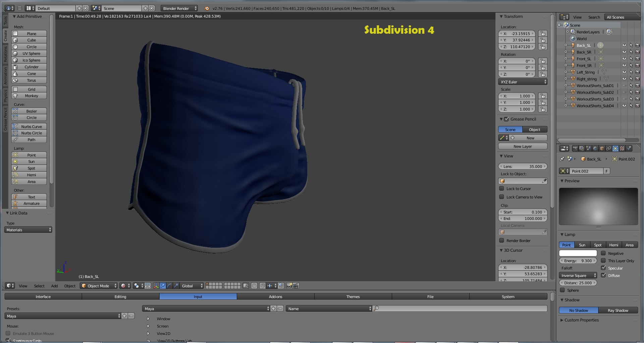The image size is (644, 343).
Task: Add a Monkey mesh primitive
Action: coord(29,96)
